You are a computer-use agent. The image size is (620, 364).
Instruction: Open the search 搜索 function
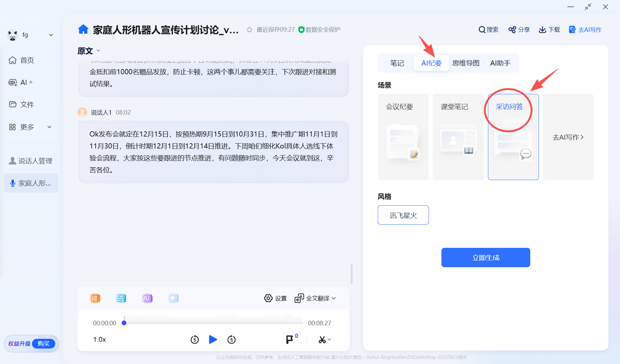click(x=488, y=29)
